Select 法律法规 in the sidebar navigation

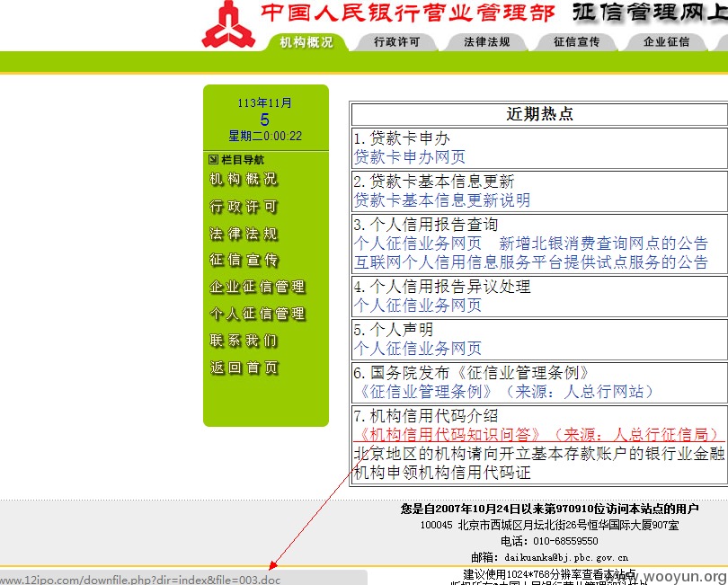click(x=244, y=233)
